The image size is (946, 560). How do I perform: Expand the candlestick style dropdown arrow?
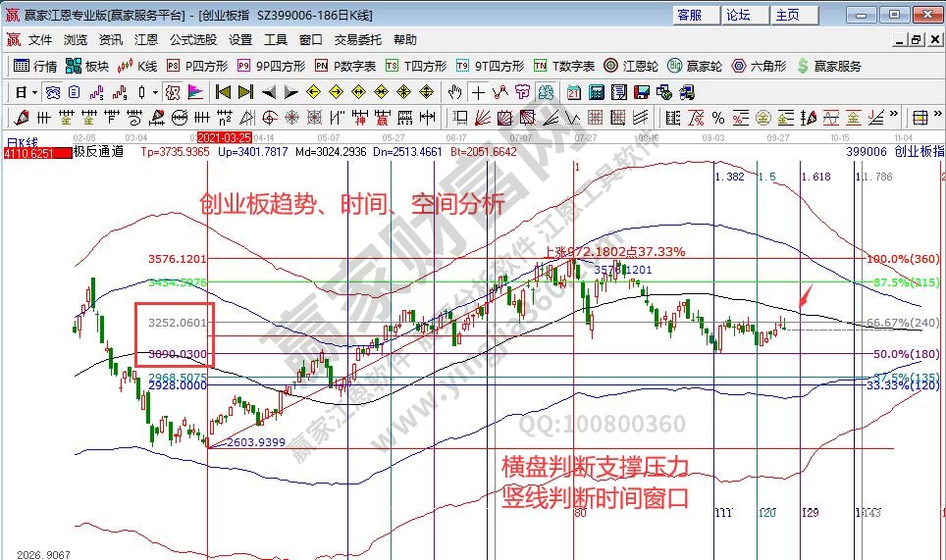coord(155,92)
